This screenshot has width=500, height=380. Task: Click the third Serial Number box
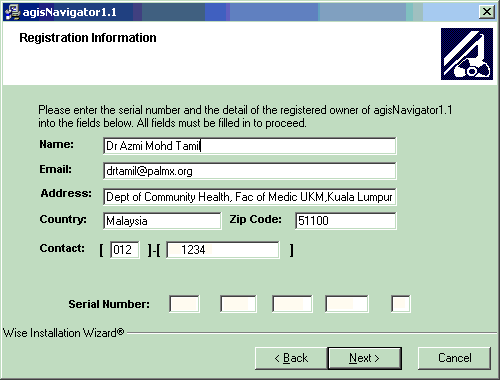click(x=292, y=304)
